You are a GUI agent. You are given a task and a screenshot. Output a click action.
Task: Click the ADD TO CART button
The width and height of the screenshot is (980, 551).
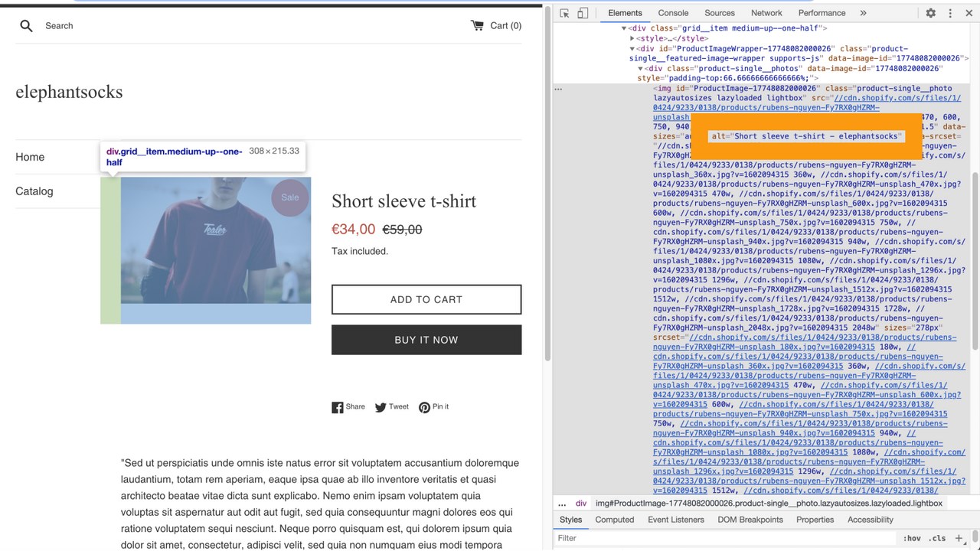(426, 299)
